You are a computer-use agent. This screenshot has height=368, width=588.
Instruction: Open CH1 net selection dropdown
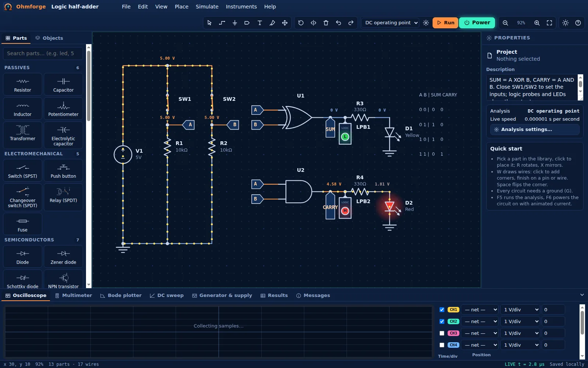[x=480, y=310]
